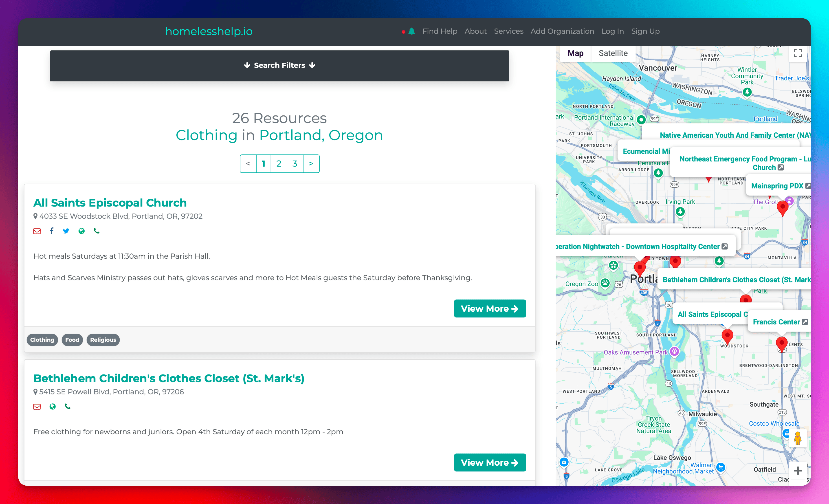The image size is (829, 504).
Task: Open All Saints Episcopal Church Facebook icon
Action: pos(51,231)
